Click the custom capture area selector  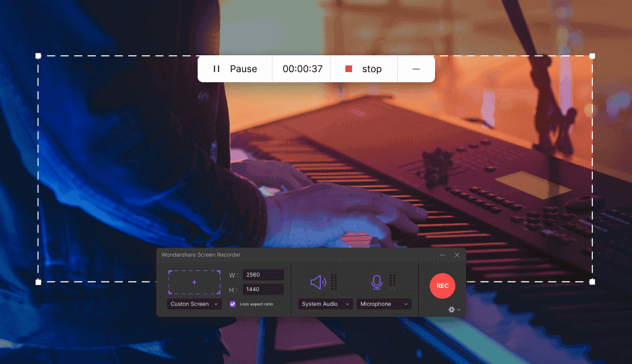tap(194, 282)
